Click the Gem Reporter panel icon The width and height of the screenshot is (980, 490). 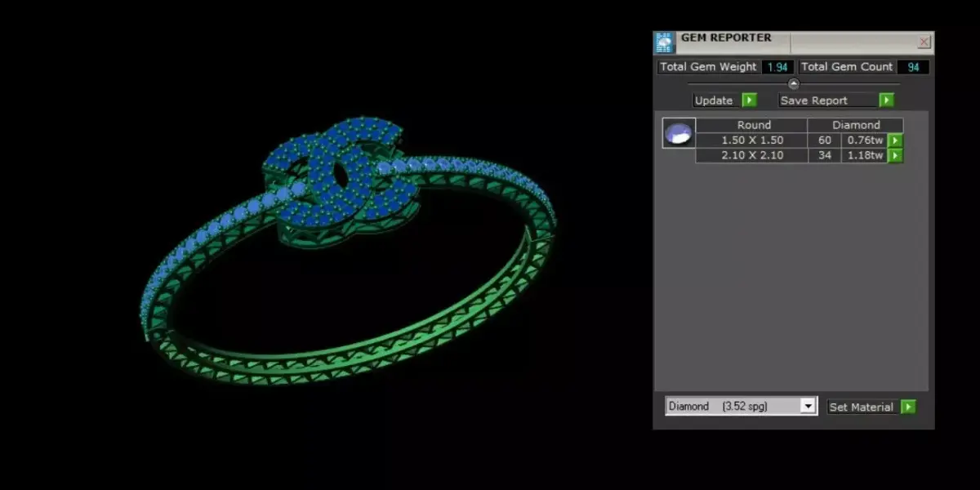[x=665, y=43]
